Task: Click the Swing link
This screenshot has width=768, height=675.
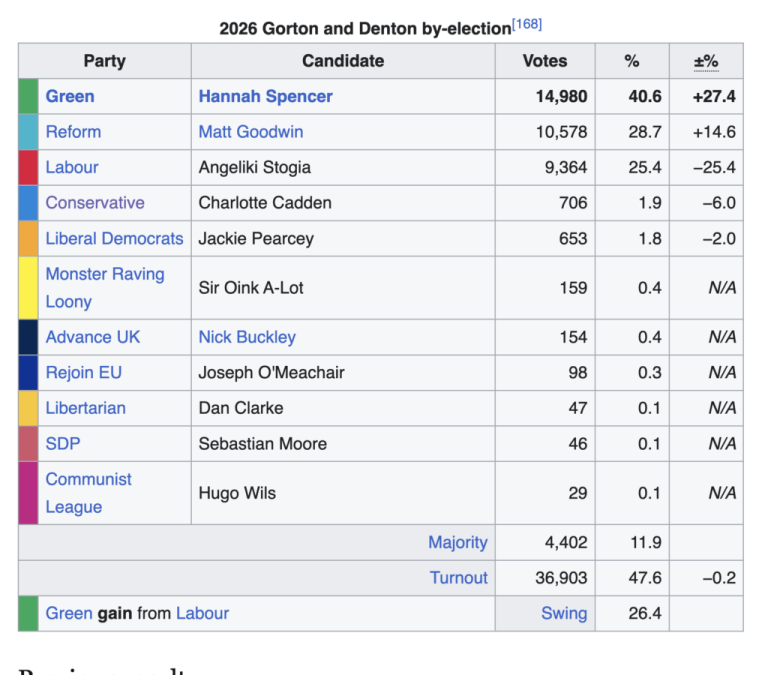Action: coord(564,613)
